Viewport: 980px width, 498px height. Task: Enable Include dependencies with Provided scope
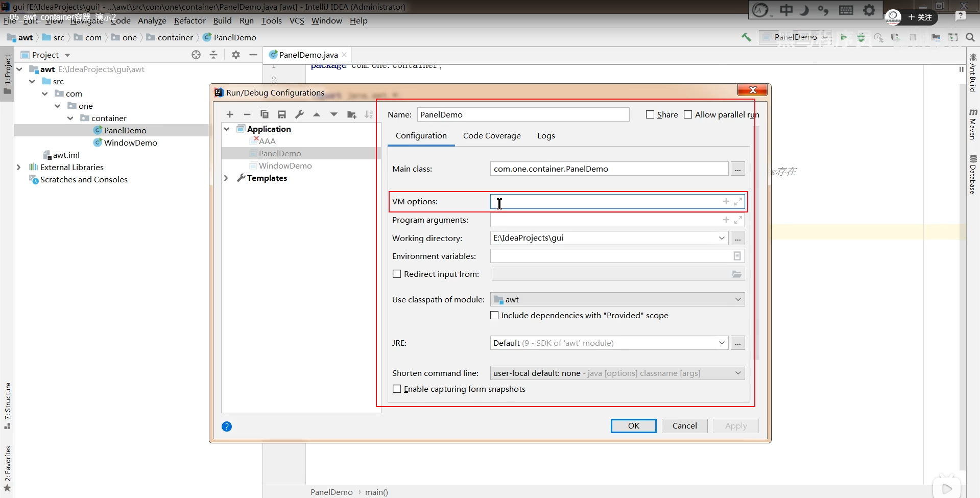click(x=494, y=315)
